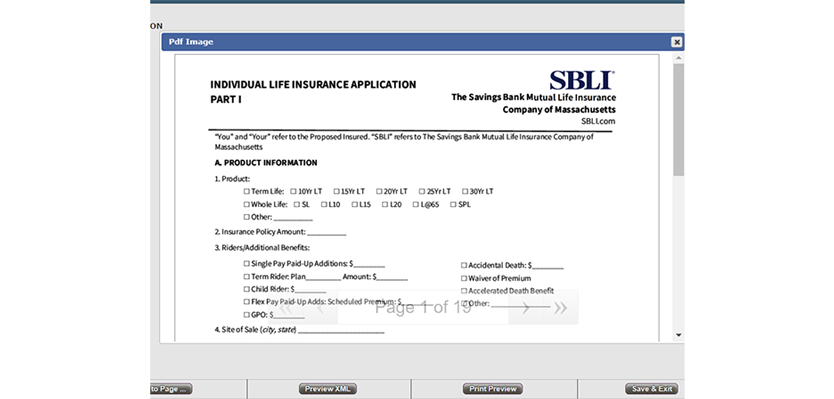The width and height of the screenshot is (834, 399).
Task: Check the SL whole life checkbox
Action: coord(297,204)
